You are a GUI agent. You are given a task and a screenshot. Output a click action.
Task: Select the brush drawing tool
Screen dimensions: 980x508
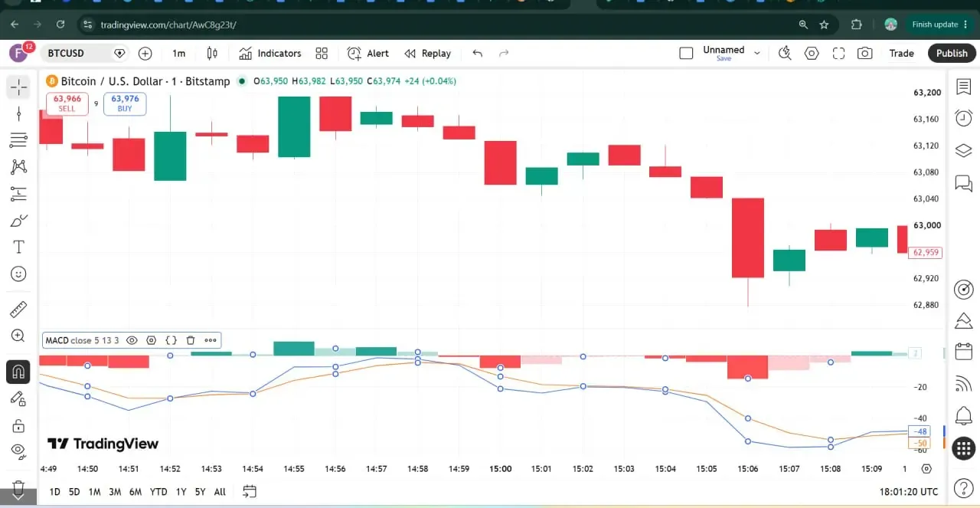[18, 221]
